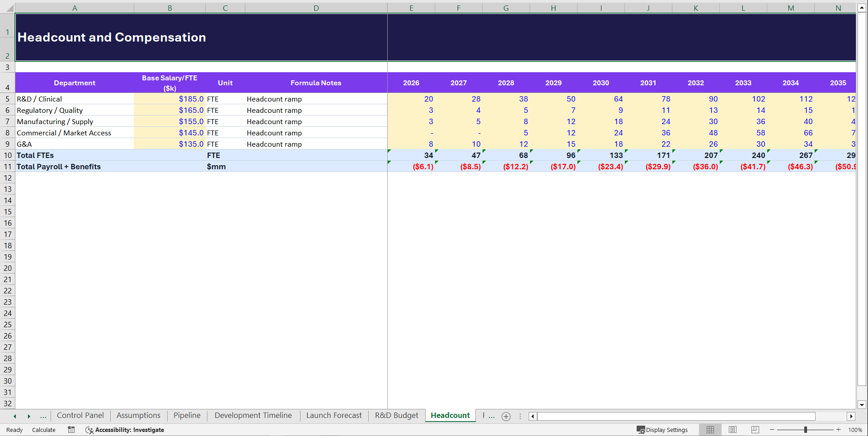Screen dimensions: 868x436
Task: Select Commercial / Market Access cell
Action: tap(75, 133)
